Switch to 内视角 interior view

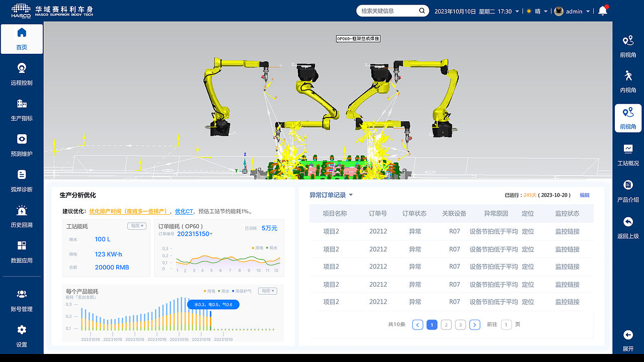click(628, 82)
